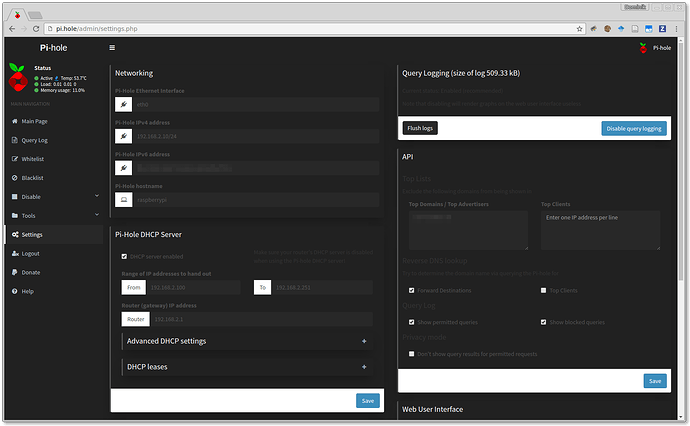The width and height of the screenshot is (690, 426).
Task: Toggle Forward Destinations checkbox
Action: pos(411,290)
